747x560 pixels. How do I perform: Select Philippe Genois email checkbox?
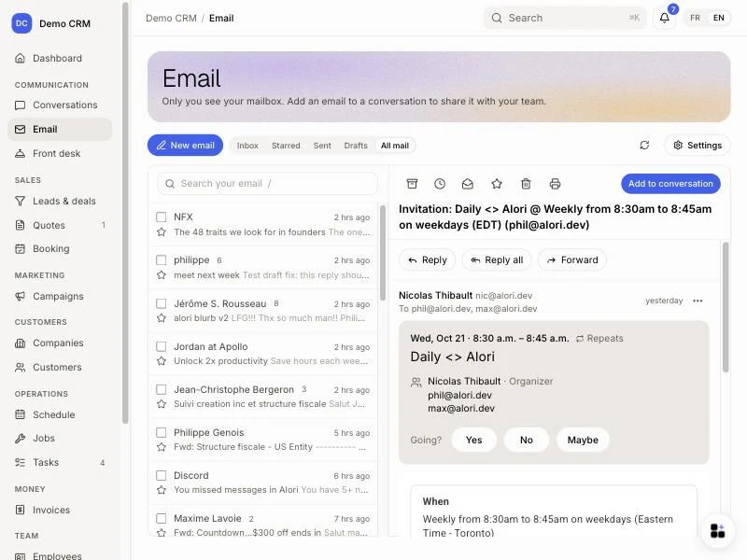162,432
